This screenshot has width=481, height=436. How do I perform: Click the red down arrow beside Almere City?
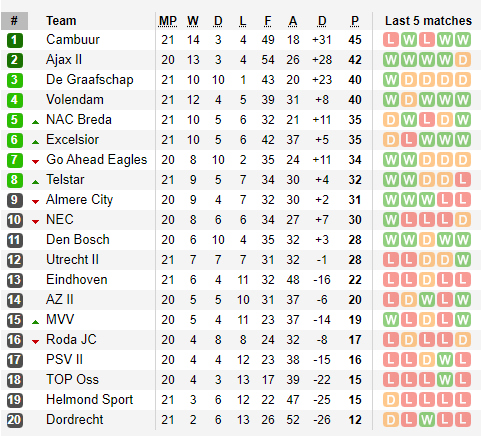[35, 202]
